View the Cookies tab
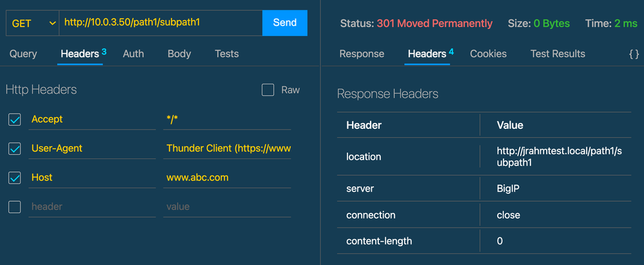The height and width of the screenshot is (265, 644). click(488, 54)
